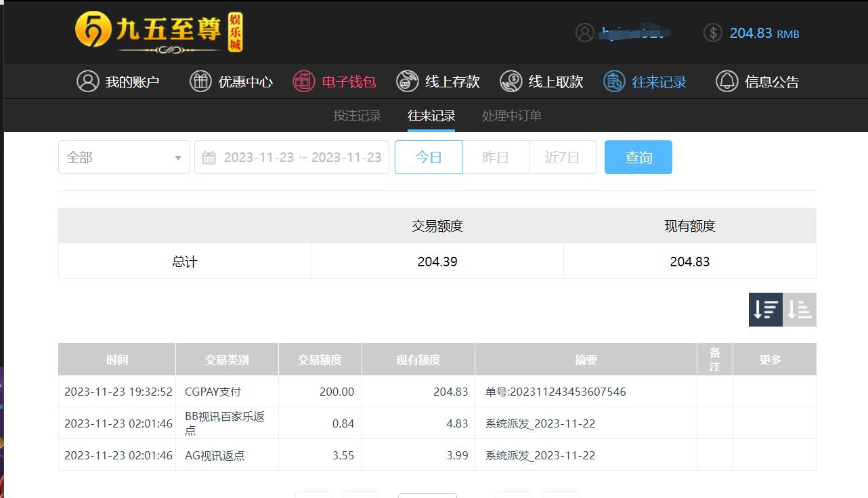868x498 pixels.
Task: Click the calendar icon in date field
Action: pos(209,158)
